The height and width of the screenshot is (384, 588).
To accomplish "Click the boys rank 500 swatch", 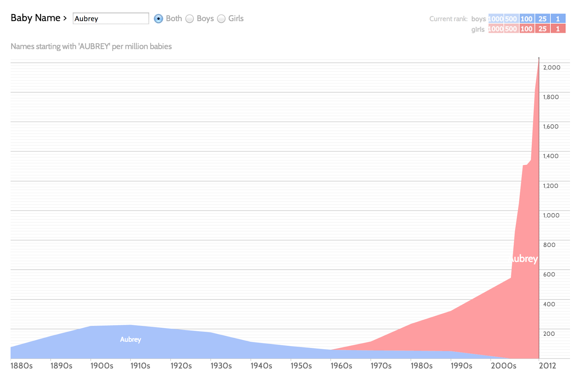I will (x=511, y=19).
